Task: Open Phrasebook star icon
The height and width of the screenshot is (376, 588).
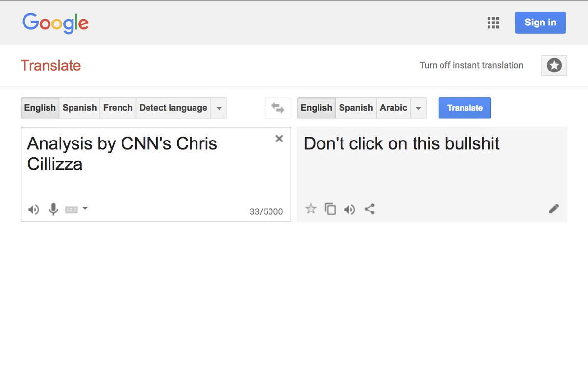Action: (x=554, y=65)
